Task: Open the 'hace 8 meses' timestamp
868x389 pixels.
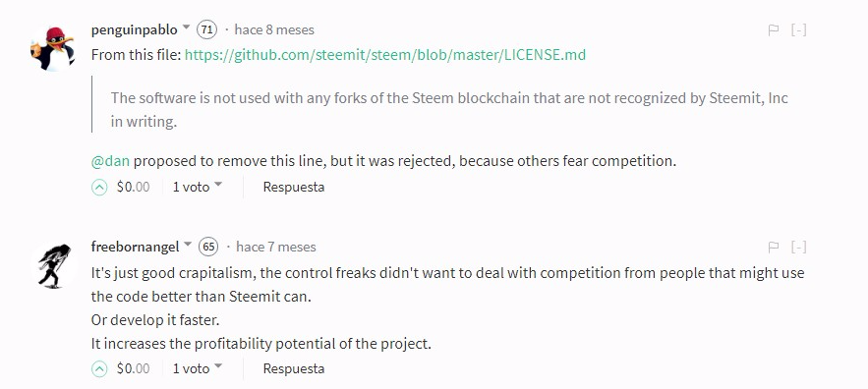Action: tap(274, 29)
